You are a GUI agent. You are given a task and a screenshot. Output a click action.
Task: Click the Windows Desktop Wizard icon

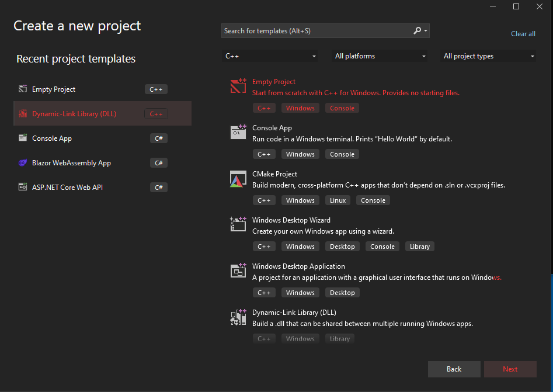coord(238,224)
